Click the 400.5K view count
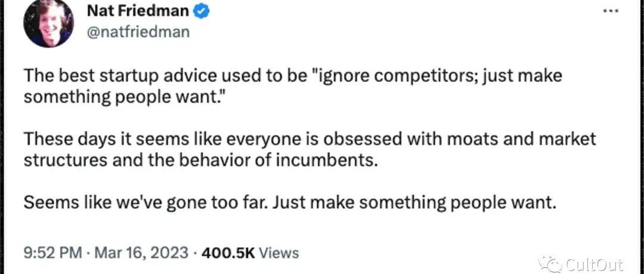Viewport: 644px width, 274px height. 228,253
